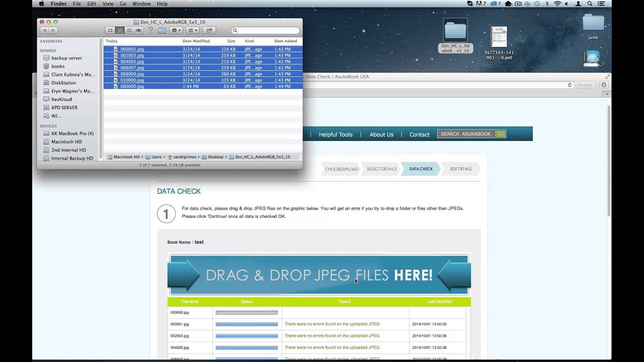The image size is (644, 362).
Task: Click Users in Finder path bar
Action: [153, 157]
